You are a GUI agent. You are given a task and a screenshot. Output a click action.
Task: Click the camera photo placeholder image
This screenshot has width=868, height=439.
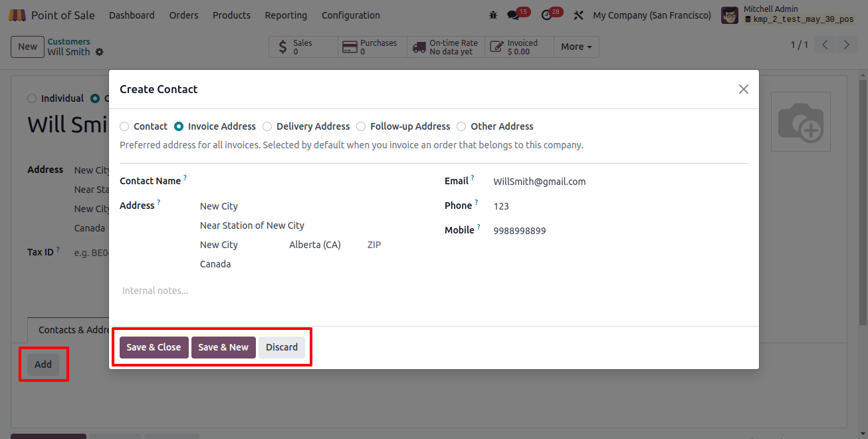[x=801, y=122]
